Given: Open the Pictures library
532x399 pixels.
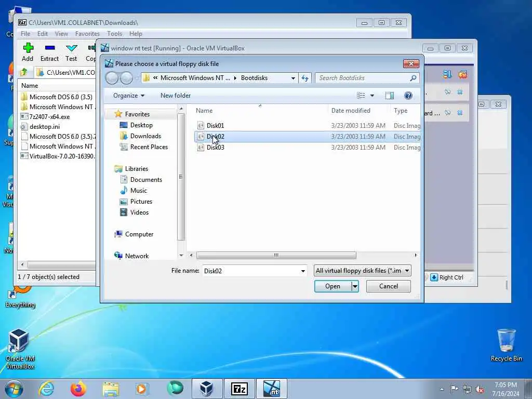Looking at the screenshot, I should (141, 201).
